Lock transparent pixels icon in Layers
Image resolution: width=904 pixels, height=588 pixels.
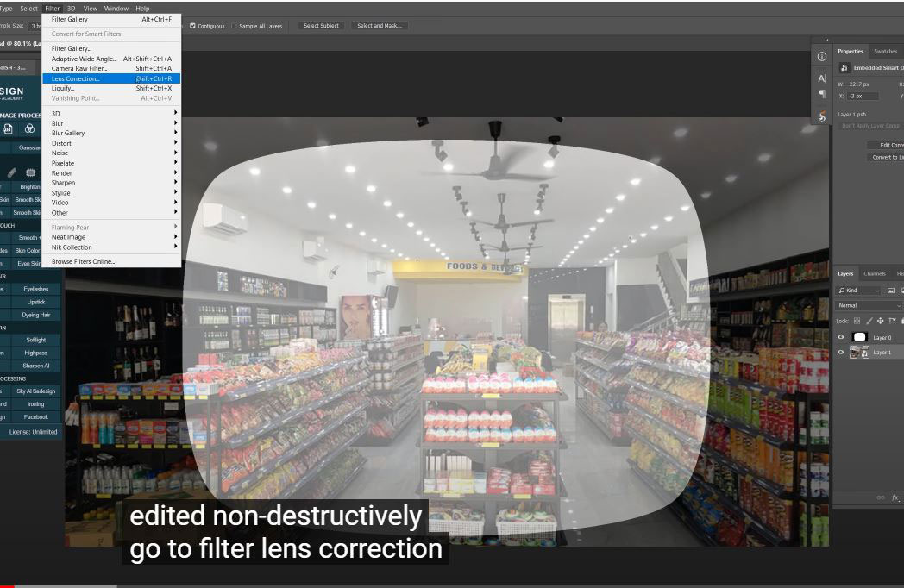(857, 321)
